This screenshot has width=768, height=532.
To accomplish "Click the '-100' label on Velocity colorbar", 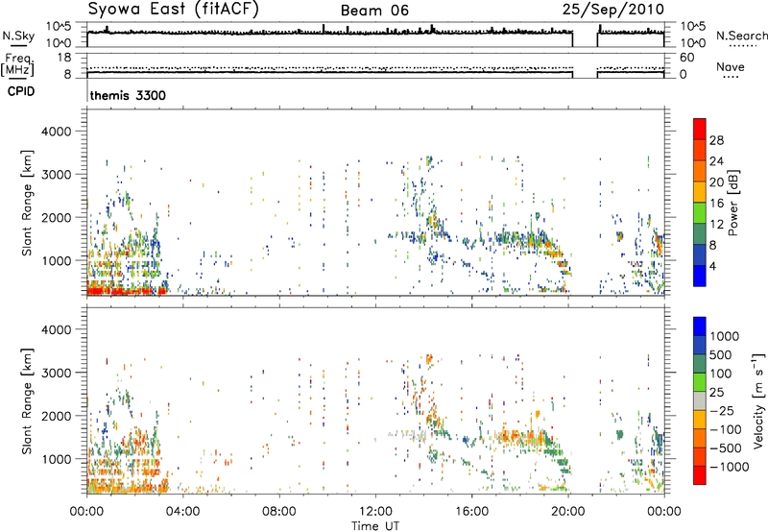I will point(725,429).
